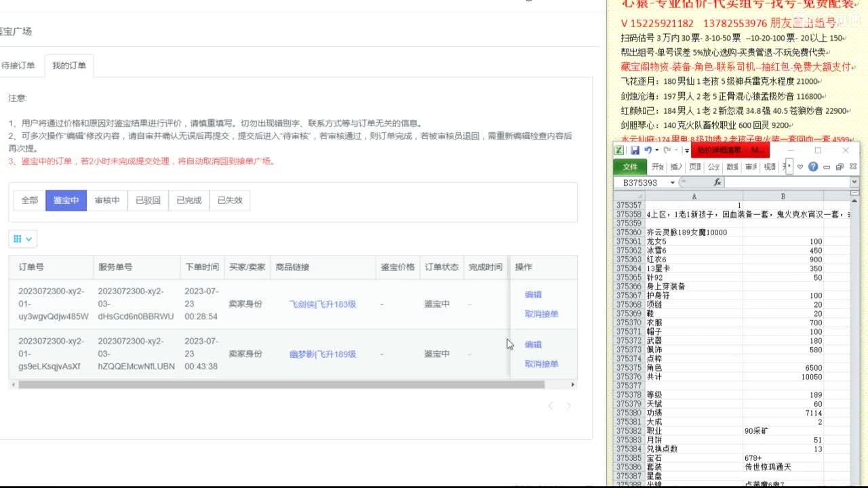This screenshot has width=868, height=488.
Task: Click the WPS Office logo icon
Action: pos(619,149)
